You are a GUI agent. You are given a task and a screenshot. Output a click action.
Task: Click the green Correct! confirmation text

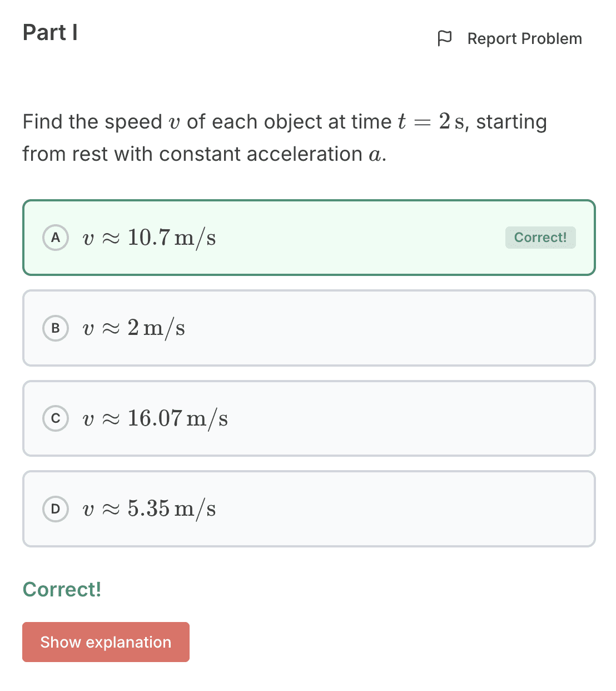pos(62,590)
